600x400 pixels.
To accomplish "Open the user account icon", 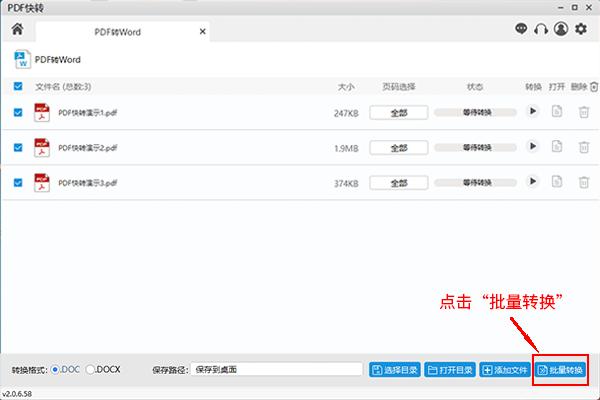I will coord(561,29).
